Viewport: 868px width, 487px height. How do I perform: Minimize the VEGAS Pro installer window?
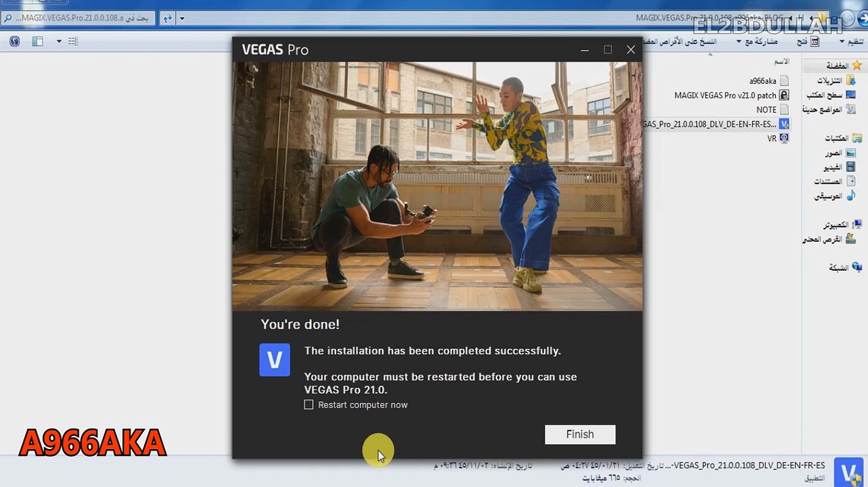coord(585,49)
